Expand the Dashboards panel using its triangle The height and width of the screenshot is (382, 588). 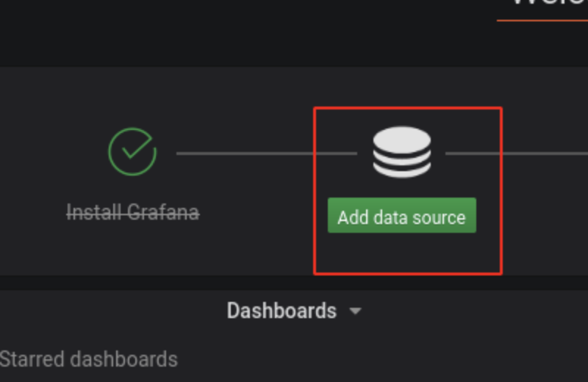click(355, 311)
